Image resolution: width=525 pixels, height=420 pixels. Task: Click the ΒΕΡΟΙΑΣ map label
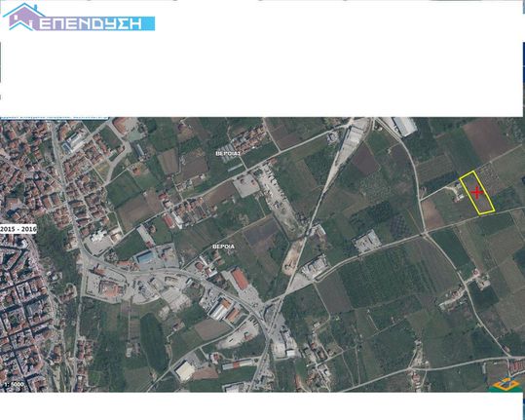point(228,153)
